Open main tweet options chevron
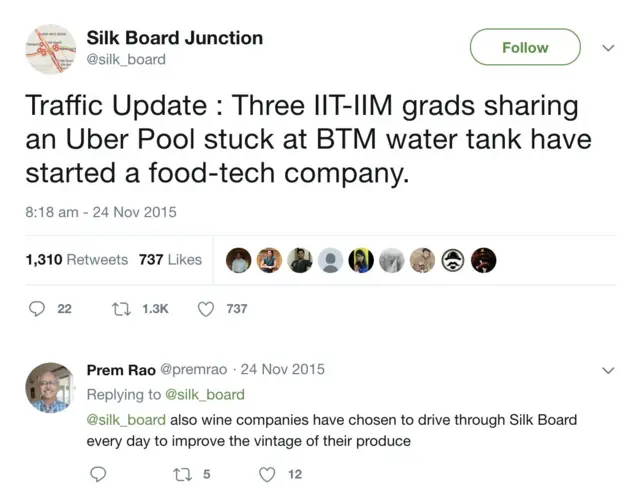 [608, 47]
